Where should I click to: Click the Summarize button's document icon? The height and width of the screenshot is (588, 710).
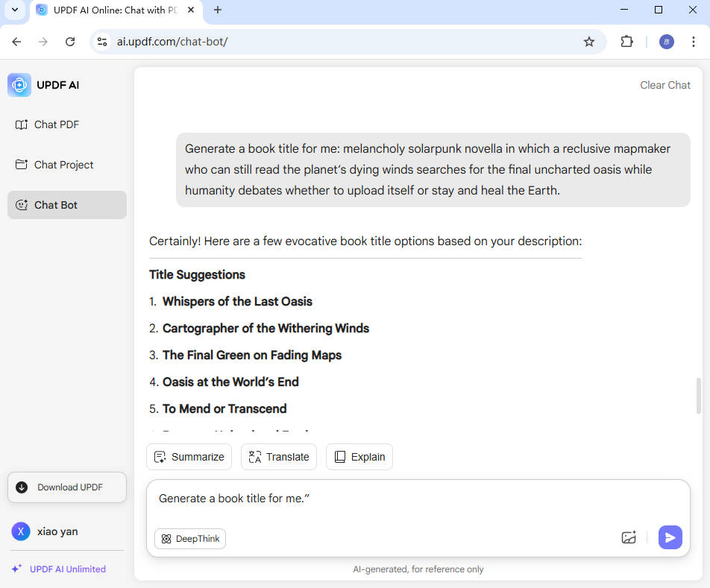tap(160, 457)
